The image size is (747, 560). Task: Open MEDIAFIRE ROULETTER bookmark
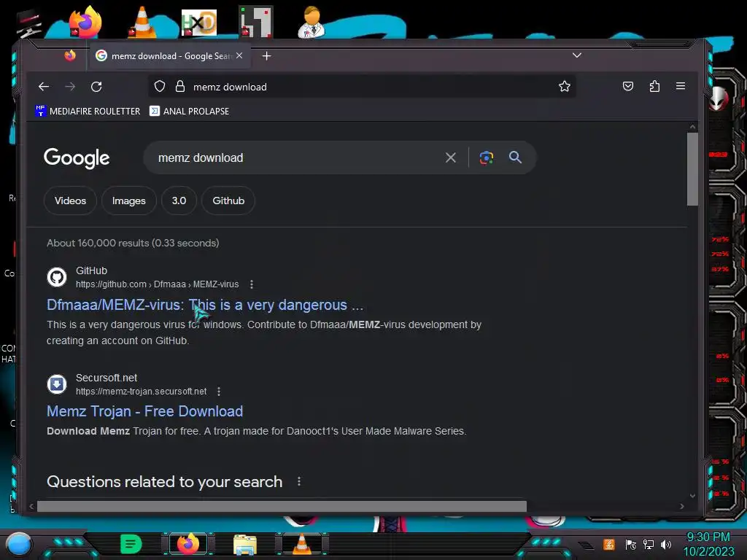(88, 111)
